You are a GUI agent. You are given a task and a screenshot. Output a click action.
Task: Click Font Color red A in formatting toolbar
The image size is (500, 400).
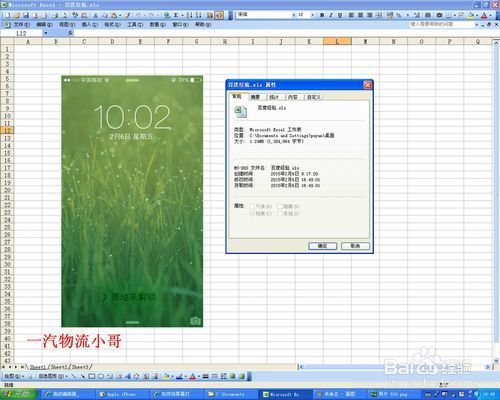pos(484,15)
